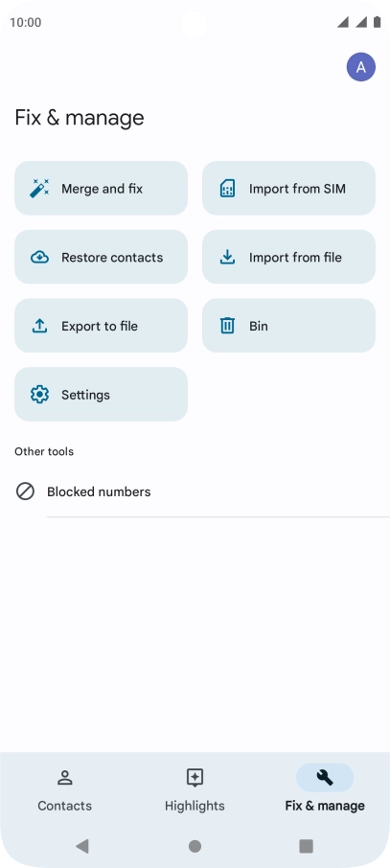Tap the magic wand Merge and fix icon
Screen dimensions: 390x868
coord(39,188)
